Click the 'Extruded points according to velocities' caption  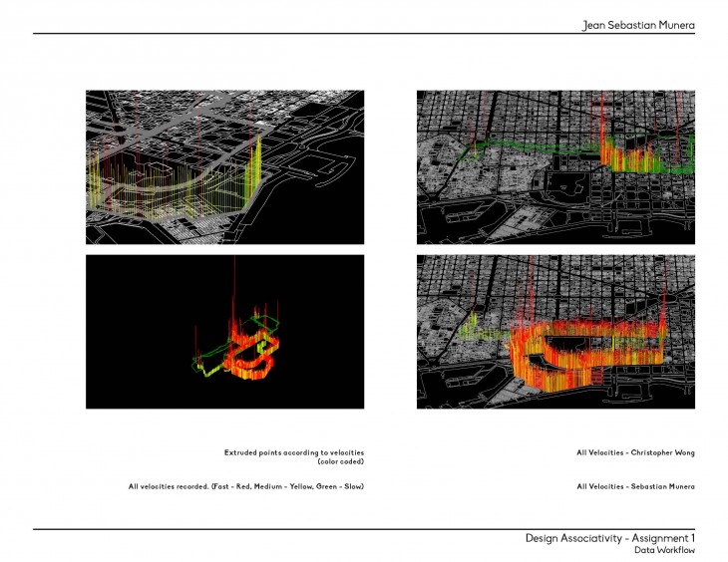tap(294, 452)
